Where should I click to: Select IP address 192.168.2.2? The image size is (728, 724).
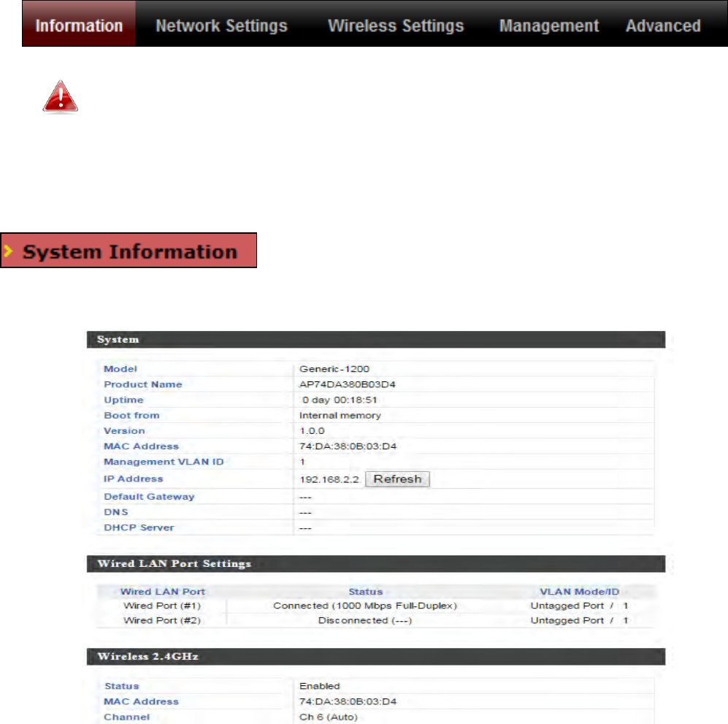coord(329,479)
